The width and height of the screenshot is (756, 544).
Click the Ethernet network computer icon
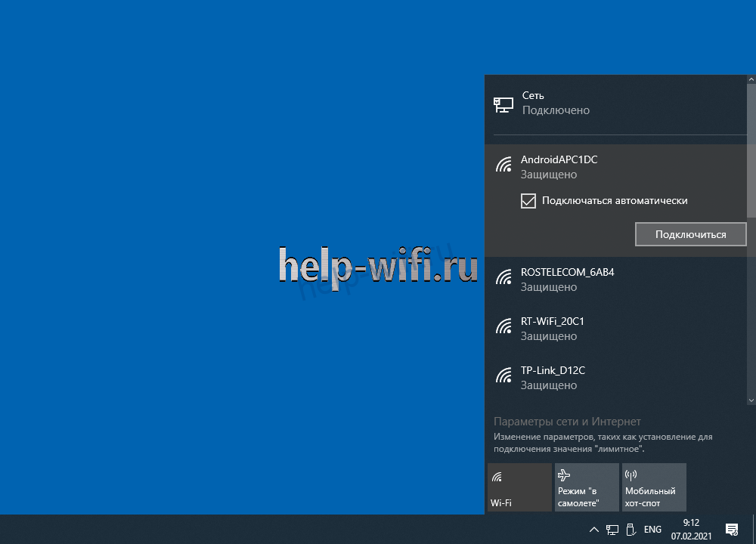click(503, 104)
